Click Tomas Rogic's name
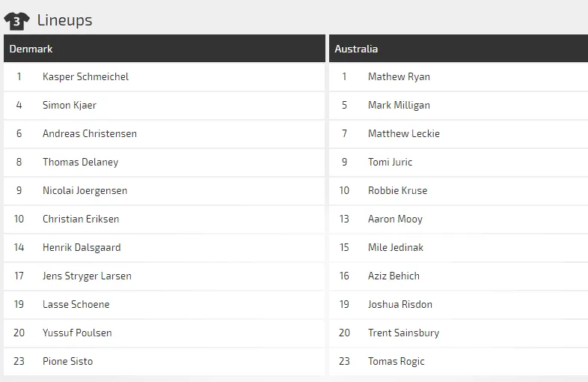 (396, 361)
